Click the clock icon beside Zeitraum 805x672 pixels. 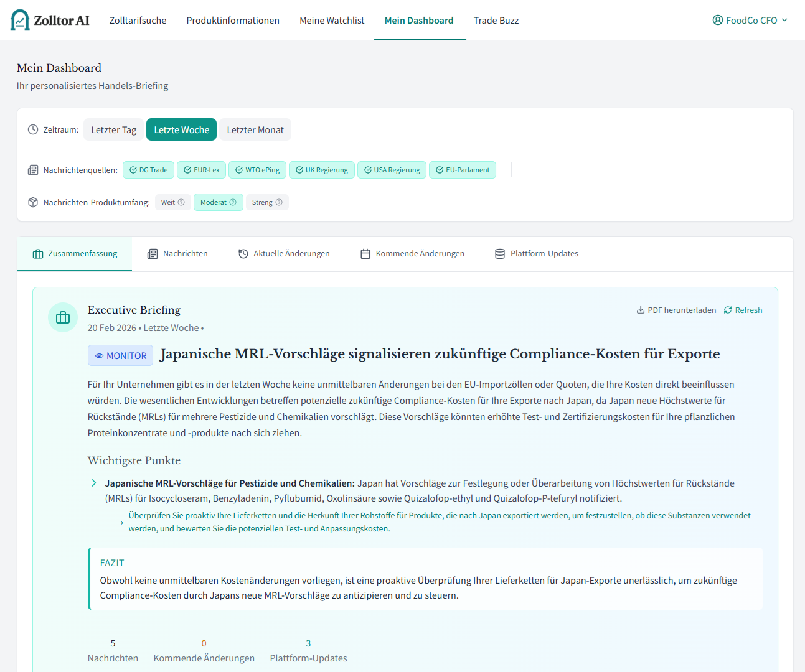[x=32, y=129]
